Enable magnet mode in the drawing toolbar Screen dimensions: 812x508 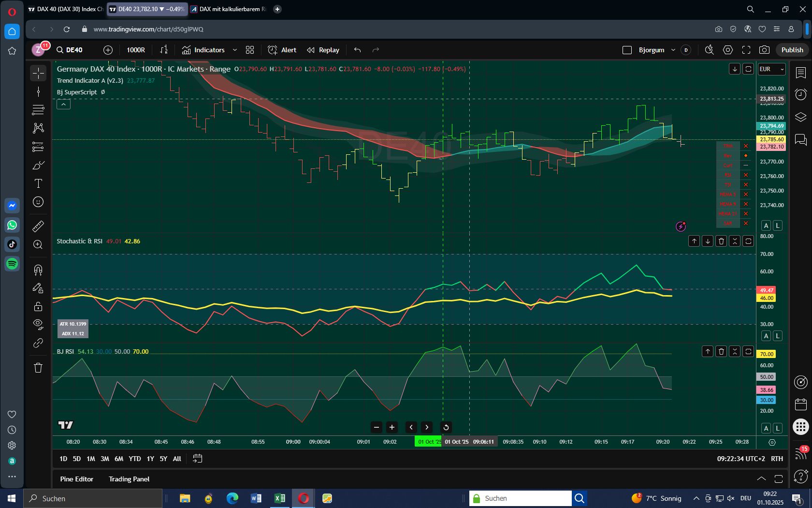tap(38, 270)
